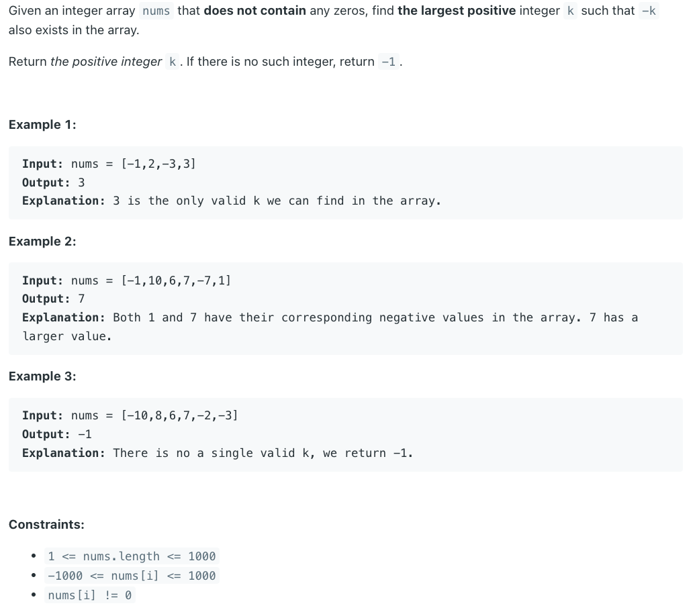Click the Example 3 heading
The width and height of the screenshot is (697, 616).
click(x=43, y=376)
